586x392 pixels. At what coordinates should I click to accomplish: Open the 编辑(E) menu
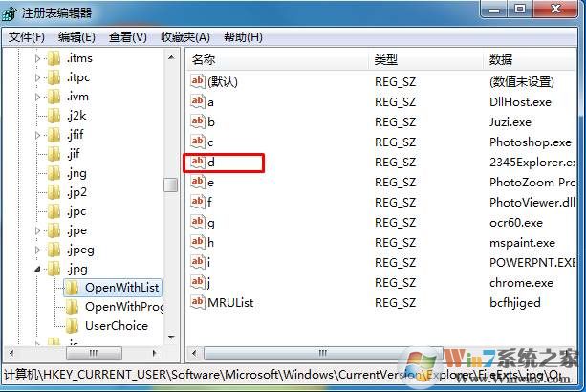pos(76,37)
